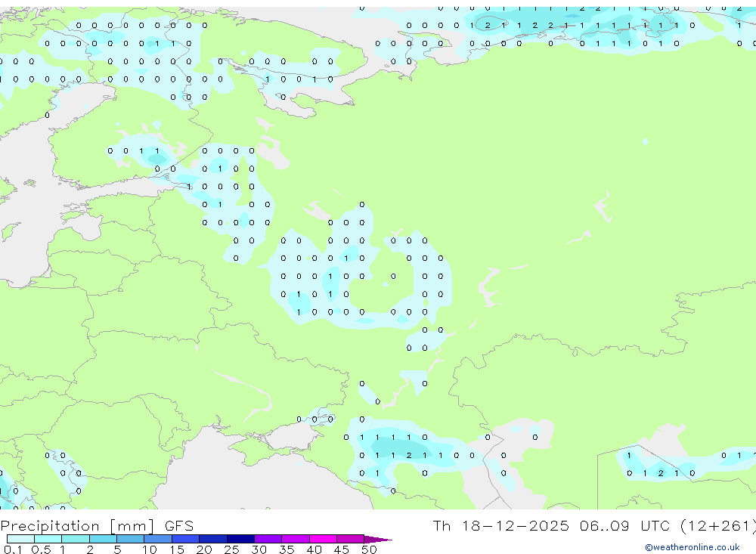This screenshot has height=554, width=756.
Task: Click the '20' legend scale label
Action: click(x=204, y=549)
